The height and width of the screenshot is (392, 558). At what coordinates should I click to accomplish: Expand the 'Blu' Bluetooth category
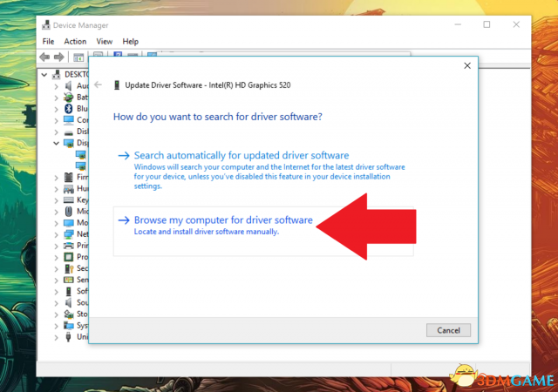click(x=56, y=109)
